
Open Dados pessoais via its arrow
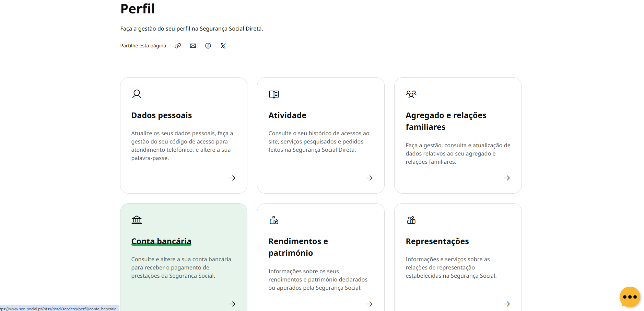pos(232,178)
